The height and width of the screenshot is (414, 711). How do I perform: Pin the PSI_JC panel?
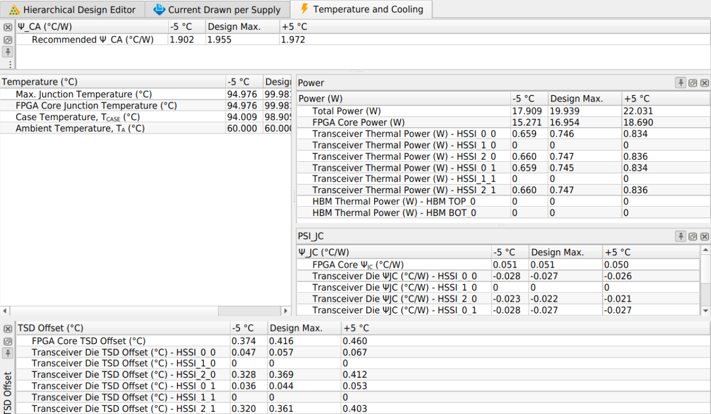[681, 237]
